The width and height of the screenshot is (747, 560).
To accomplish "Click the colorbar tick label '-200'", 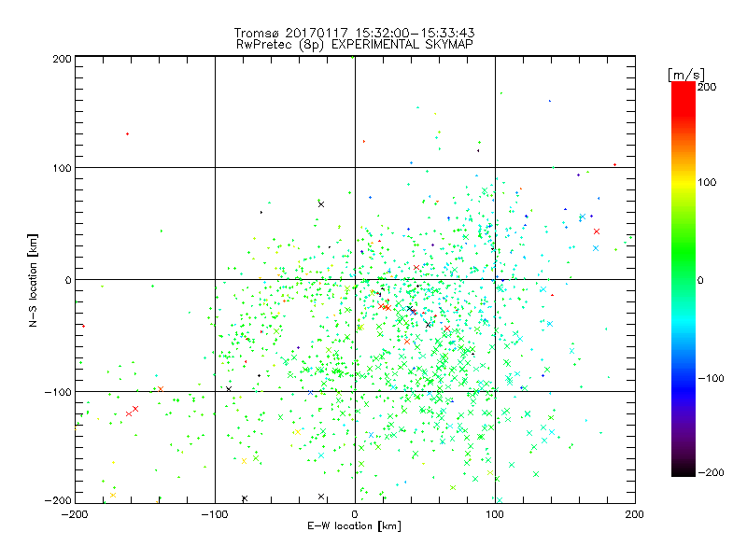I will tap(711, 472).
